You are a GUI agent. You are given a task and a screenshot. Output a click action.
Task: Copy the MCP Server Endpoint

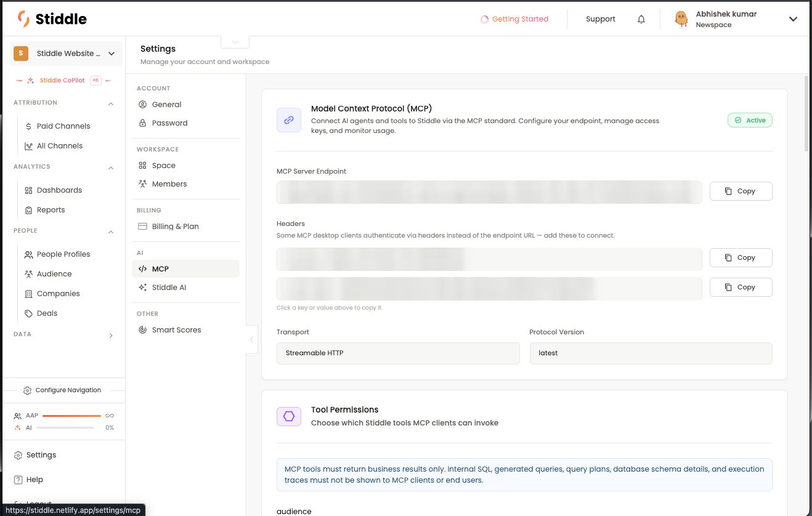(741, 191)
